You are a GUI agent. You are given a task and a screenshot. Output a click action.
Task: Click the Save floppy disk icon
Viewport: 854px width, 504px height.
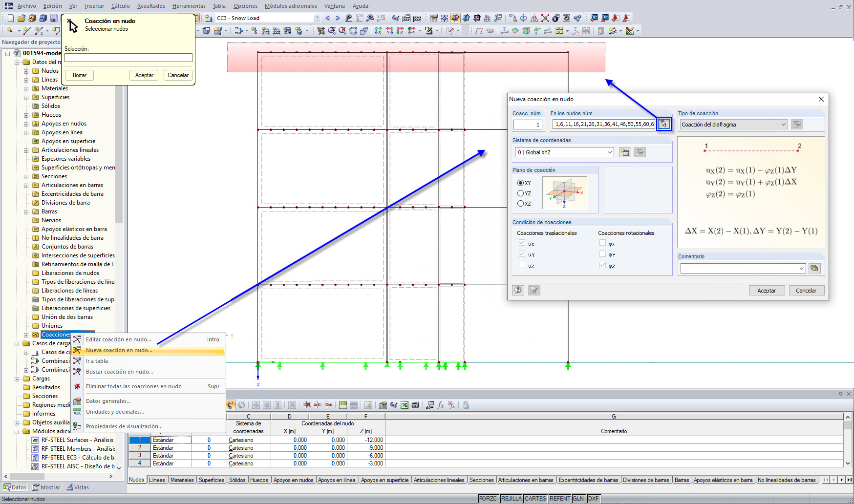(53, 18)
